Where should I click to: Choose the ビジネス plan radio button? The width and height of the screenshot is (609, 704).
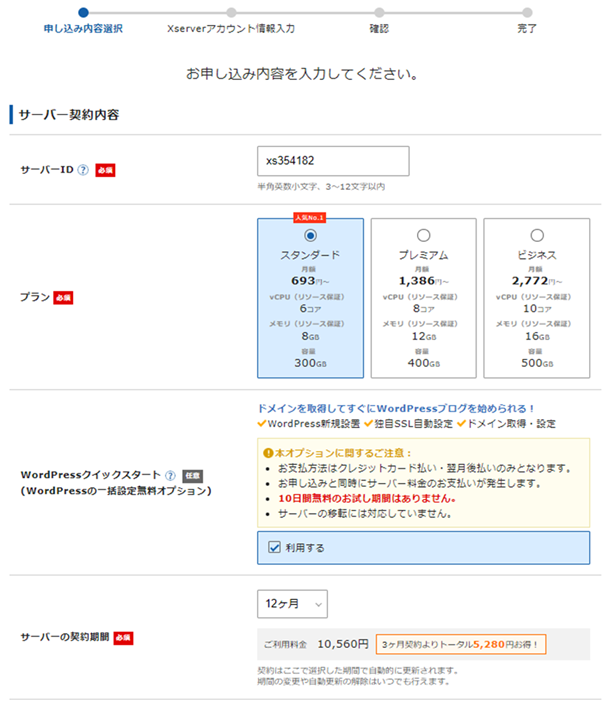click(x=537, y=235)
